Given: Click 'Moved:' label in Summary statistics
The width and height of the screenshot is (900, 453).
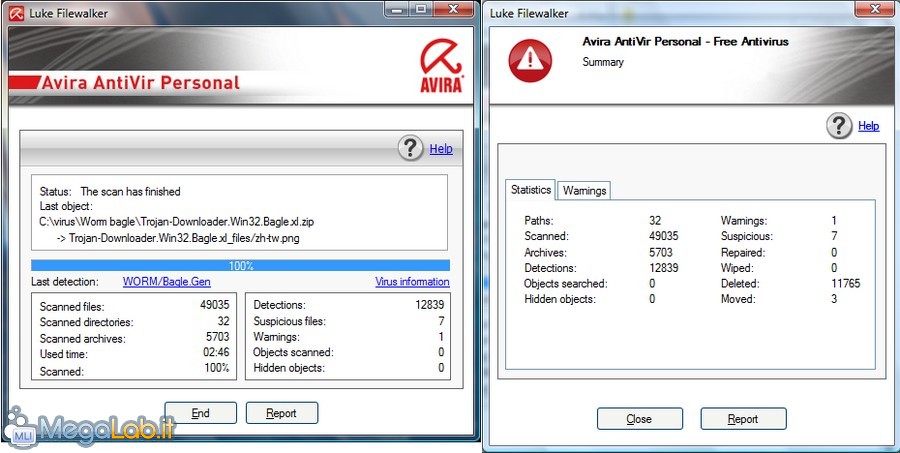Looking at the screenshot, I should click(x=738, y=299).
